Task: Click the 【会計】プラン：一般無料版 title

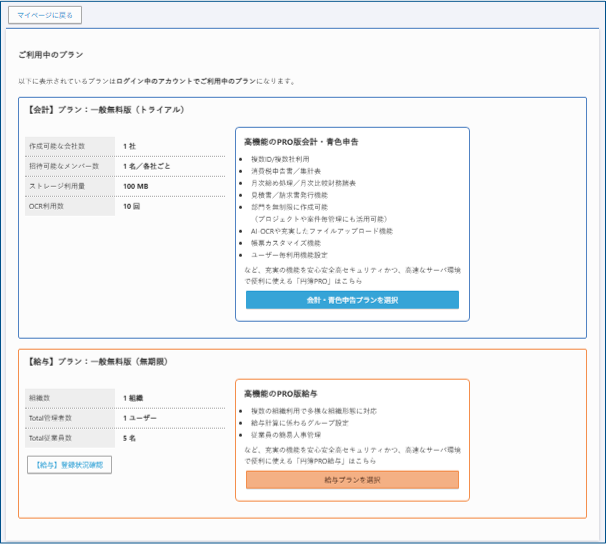Action: [x=105, y=109]
